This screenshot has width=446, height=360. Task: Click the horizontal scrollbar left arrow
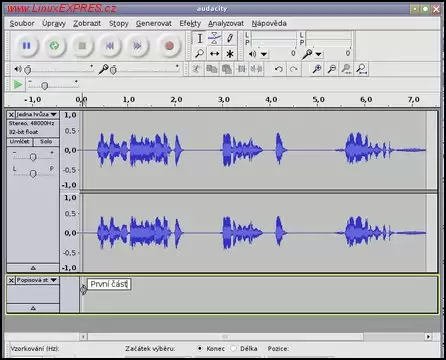point(83,337)
